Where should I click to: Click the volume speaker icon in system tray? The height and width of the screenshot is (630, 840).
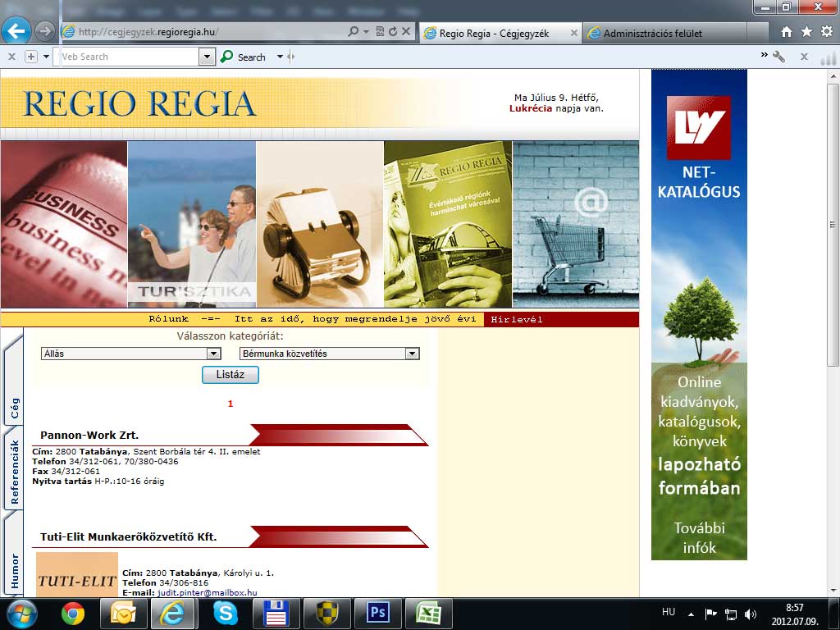pos(751,614)
